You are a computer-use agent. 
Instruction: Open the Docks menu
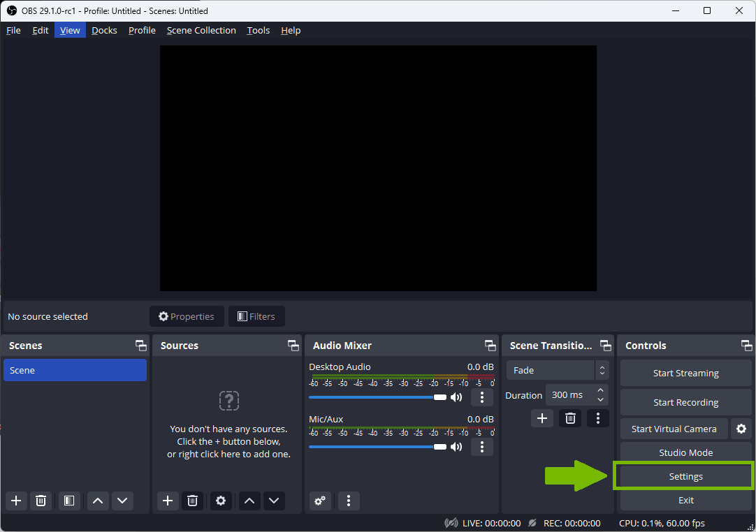104,30
